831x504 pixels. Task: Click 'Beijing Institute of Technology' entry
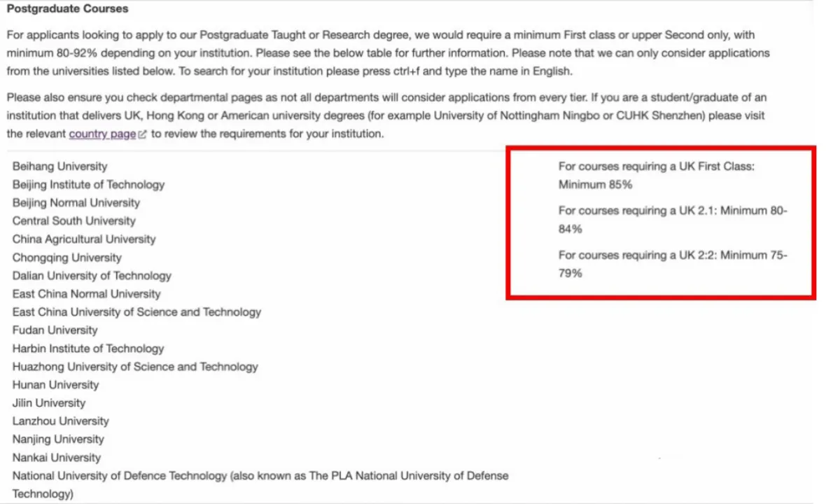coord(89,185)
